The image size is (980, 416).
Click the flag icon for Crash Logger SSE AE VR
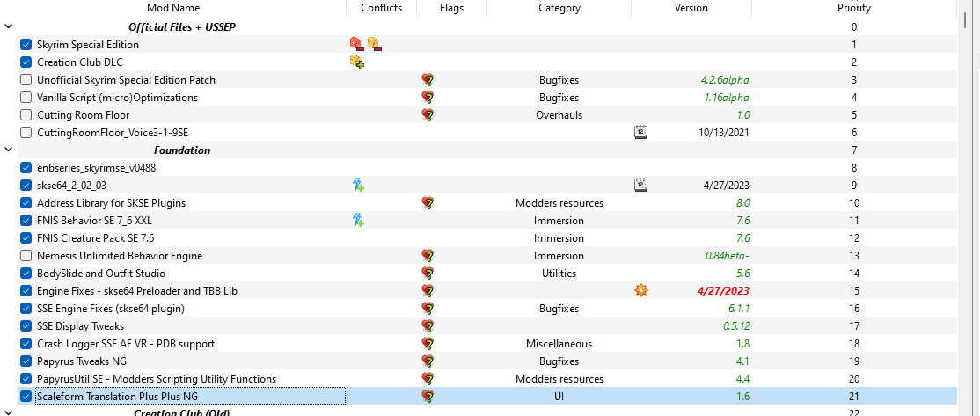point(428,344)
